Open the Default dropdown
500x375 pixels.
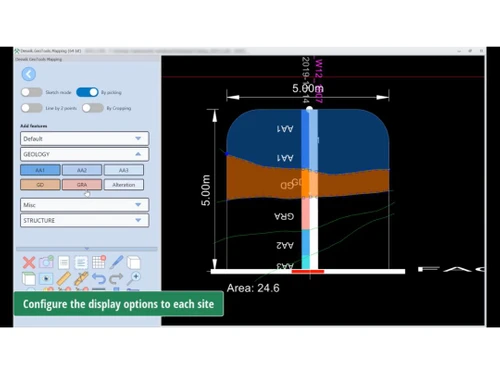[x=84, y=139]
